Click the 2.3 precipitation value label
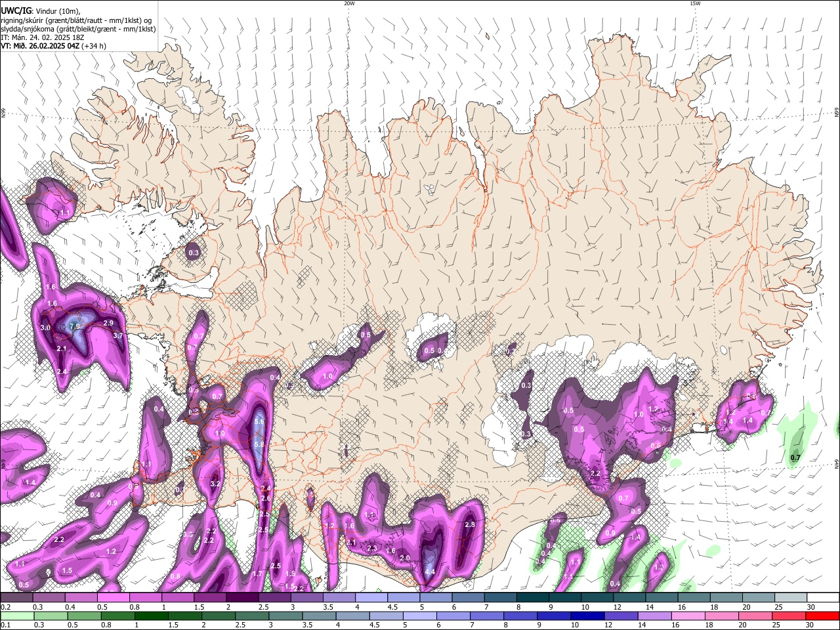 (372, 548)
